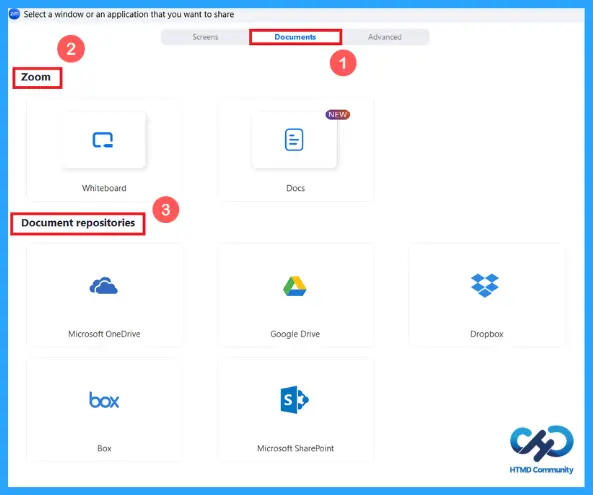The height and width of the screenshot is (495, 593).
Task: Click the Microsoft SharePoint label
Action: pyautogui.click(x=295, y=448)
